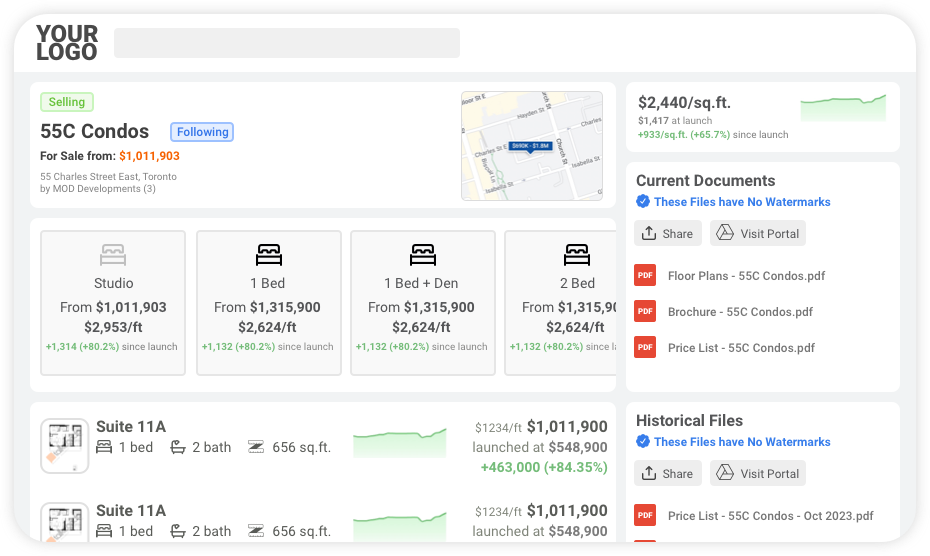Click the green Selling status badge
Viewport: 930px width, 556px height.
click(67, 102)
